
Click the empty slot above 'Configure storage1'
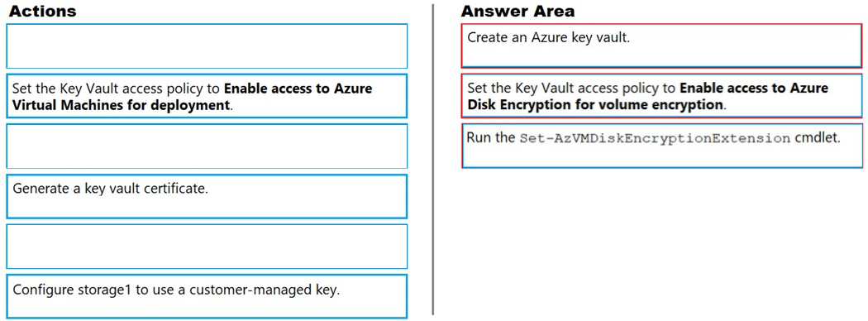point(207,247)
